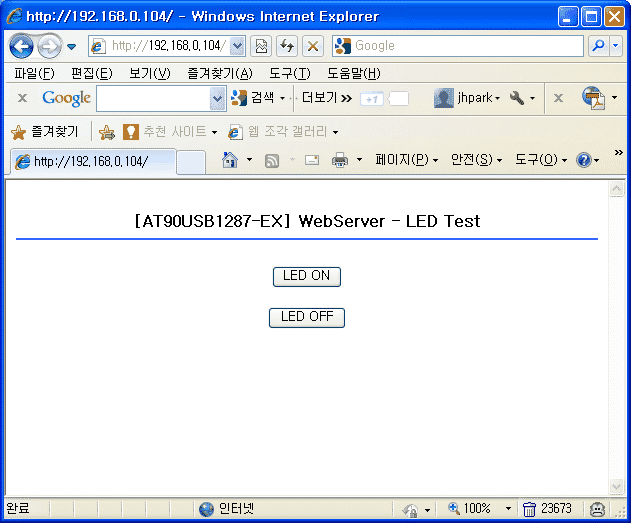Click the LED OFF button
This screenshot has width=631, height=523.
click(307, 318)
